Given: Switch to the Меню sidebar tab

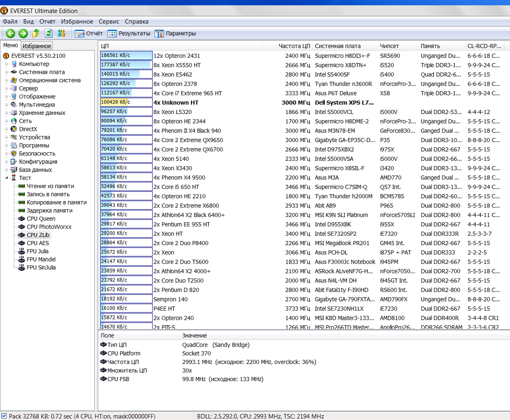Looking at the screenshot, I should click(11, 45).
